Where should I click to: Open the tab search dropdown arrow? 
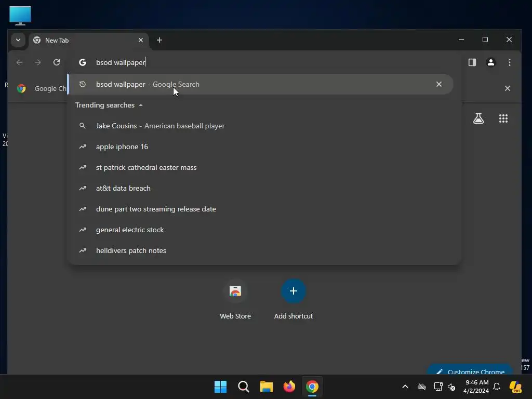point(18,40)
